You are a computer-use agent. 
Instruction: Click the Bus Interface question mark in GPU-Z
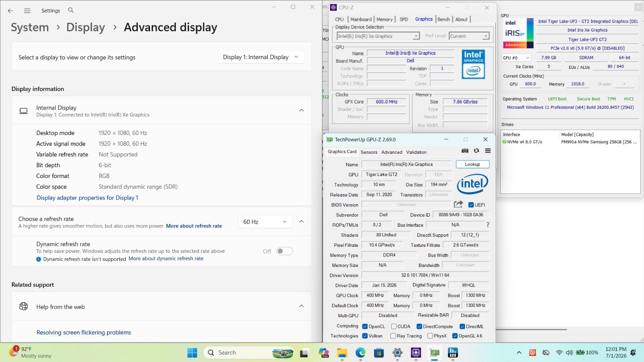click(488, 225)
